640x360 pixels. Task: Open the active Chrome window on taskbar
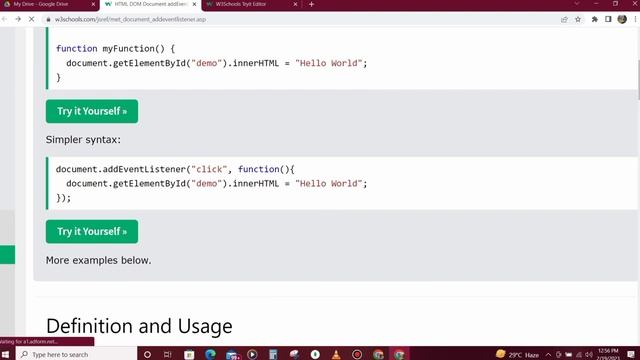click(399, 354)
